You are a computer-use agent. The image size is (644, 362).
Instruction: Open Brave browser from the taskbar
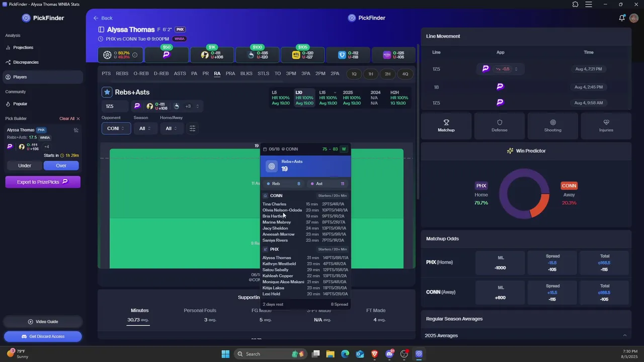(374, 354)
